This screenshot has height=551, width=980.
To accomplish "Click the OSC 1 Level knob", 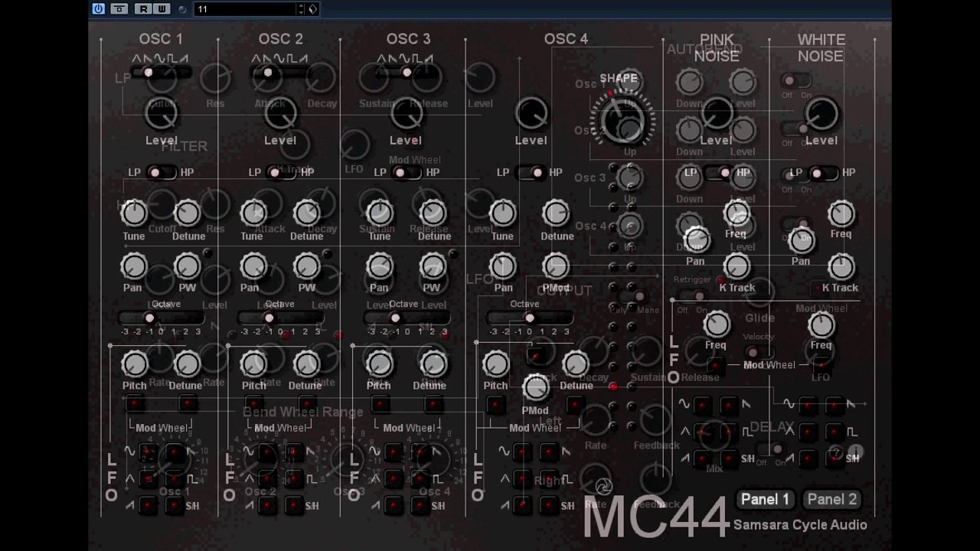I will coord(161,113).
